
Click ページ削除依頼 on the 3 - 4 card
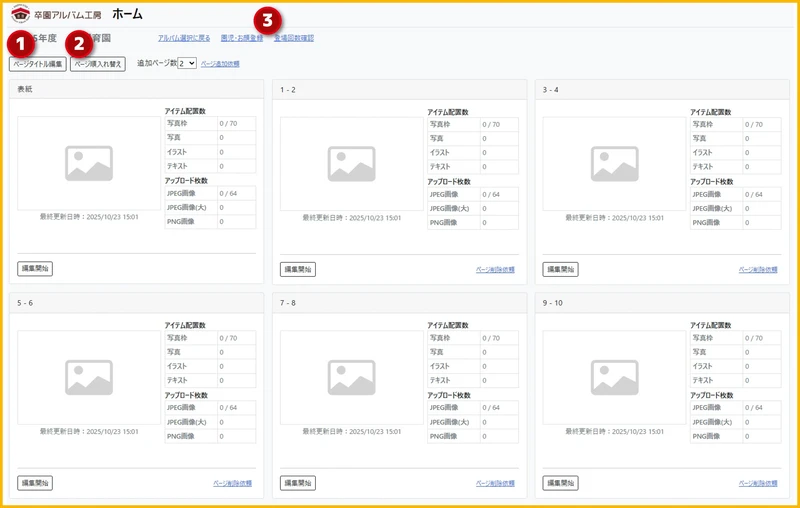click(x=758, y=270)
